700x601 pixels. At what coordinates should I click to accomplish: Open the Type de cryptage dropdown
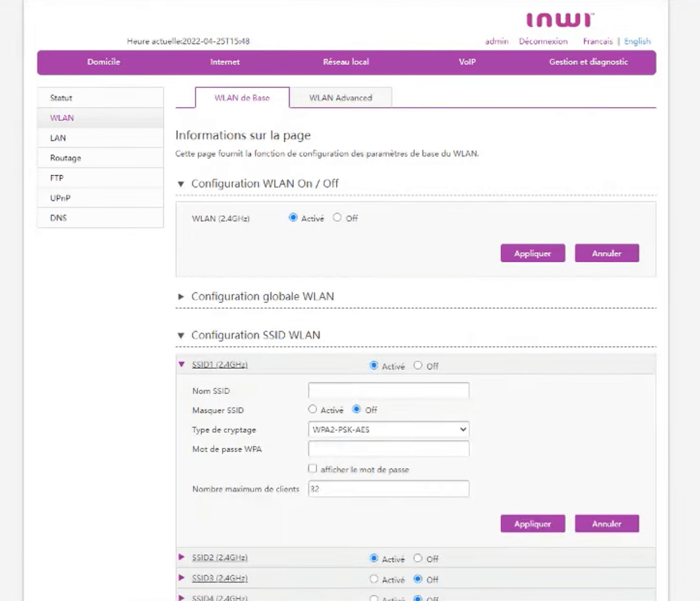coord(388,430)
